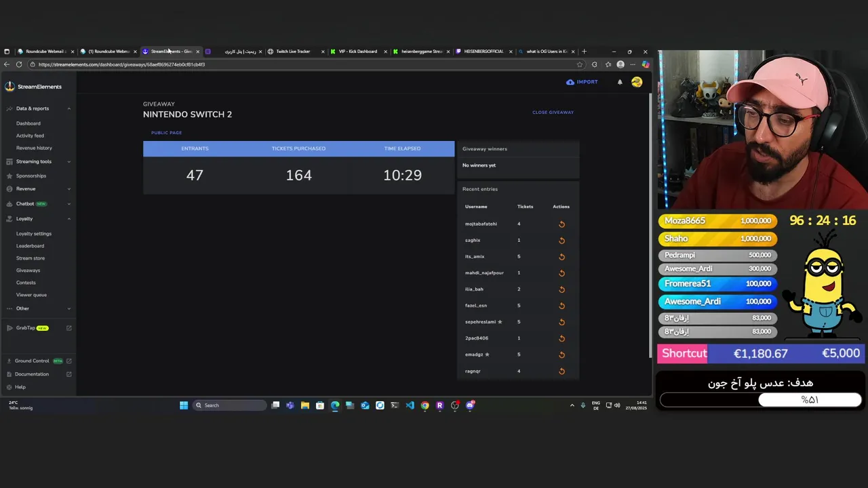Open Loyalty settings in sidebar

pyautogui.click(x=34, y=234)
